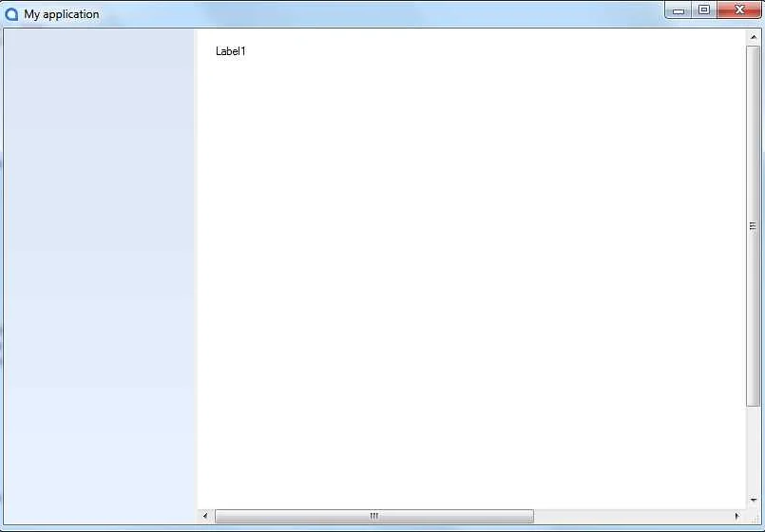Click the grip lines on the horizontal scrollbar thumb
This screenshot has width=765, height=532.
pos(373,516)
